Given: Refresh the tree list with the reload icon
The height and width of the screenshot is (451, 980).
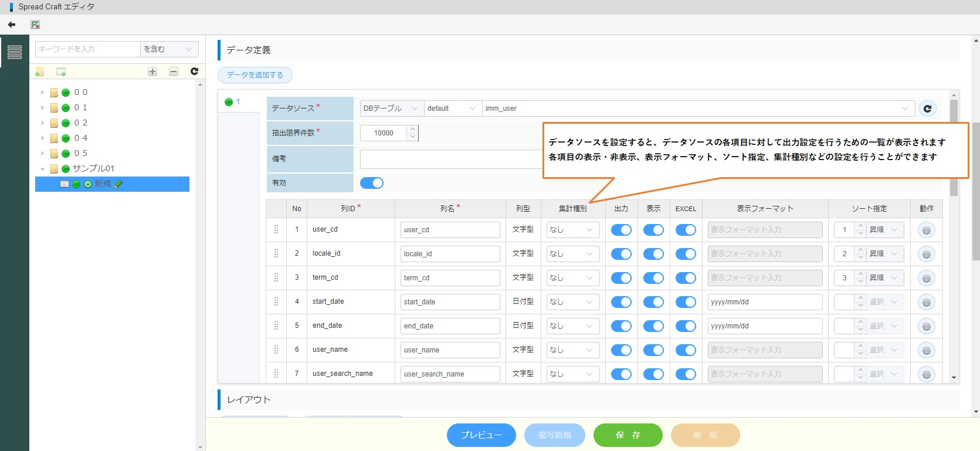Looking at the screenshot, I should coord(194,72).
